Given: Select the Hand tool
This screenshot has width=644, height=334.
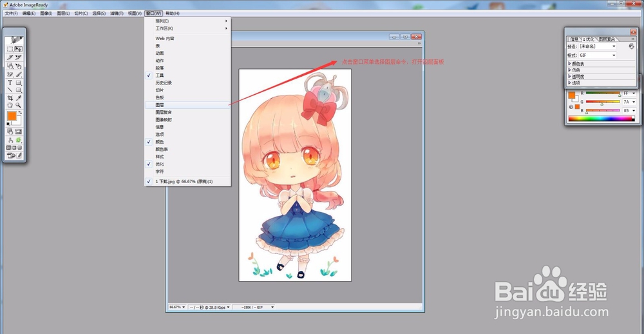Looking at the screenshot, I should tap(10, 105).
